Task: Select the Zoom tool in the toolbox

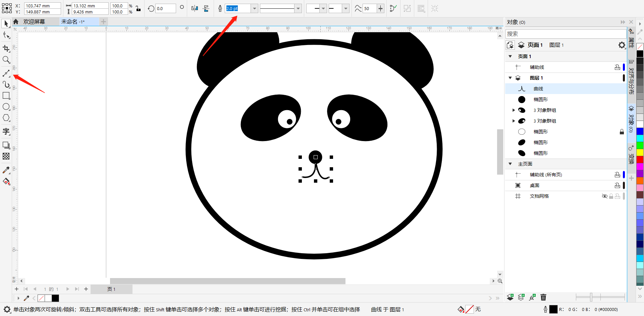Action: point(6,60)
